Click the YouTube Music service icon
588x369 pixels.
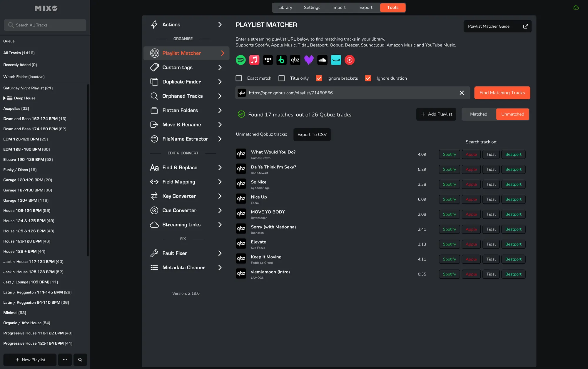350,60
